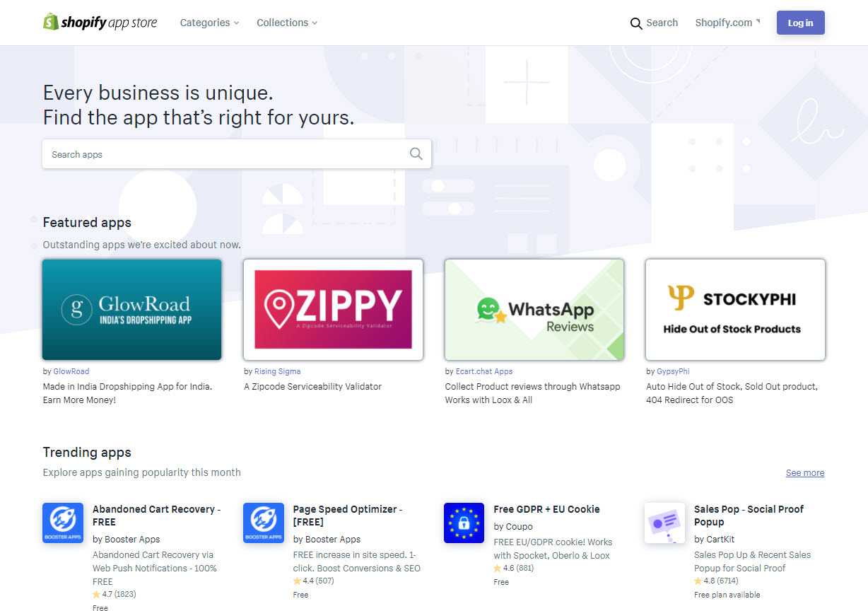Click the 'Collect Product reviews through Whatsapp' description
868x611 pixels.
tap(532, 393)
